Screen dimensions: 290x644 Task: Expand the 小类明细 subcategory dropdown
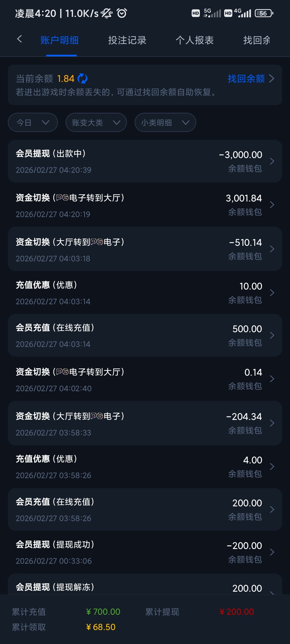(165, 123)
